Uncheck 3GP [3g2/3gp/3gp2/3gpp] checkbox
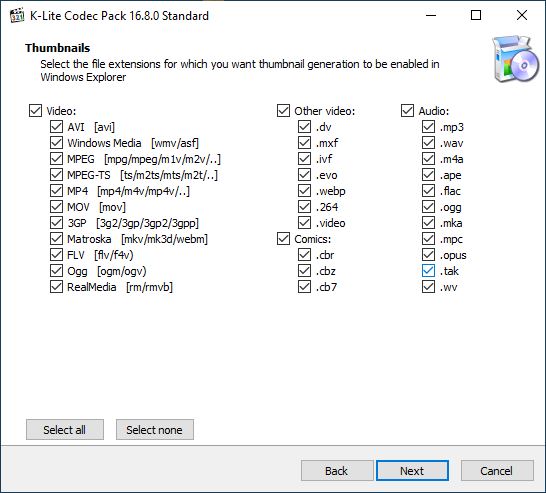546x493 pixels. [56, 223]
